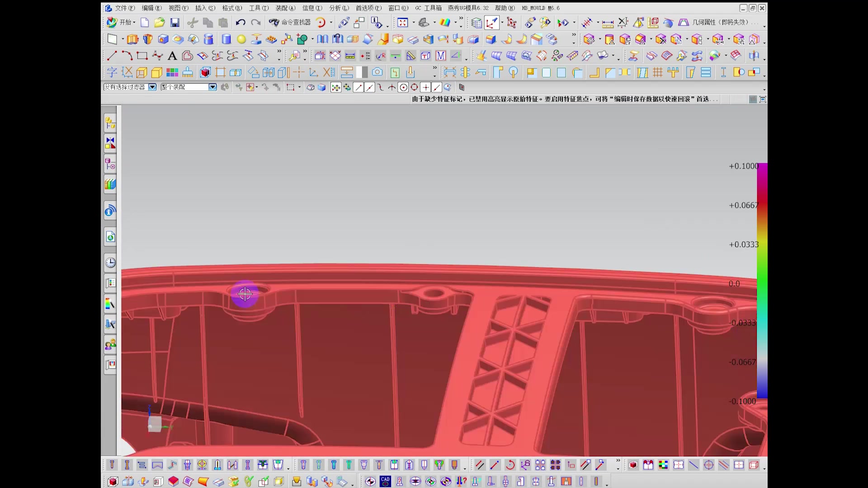This screenshot has height=488, width=868.
Task: Click the rainbow deviation color scale bar
Action: (x=762, y=280)
